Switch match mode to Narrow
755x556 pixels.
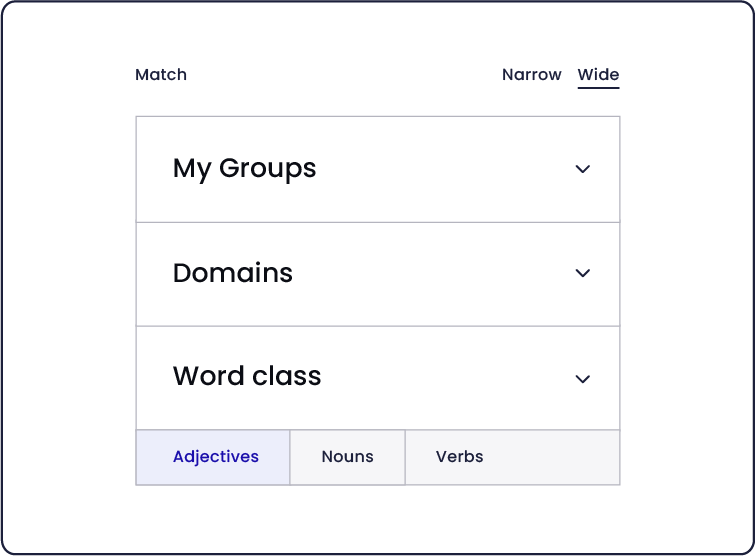tap(532, 75)
